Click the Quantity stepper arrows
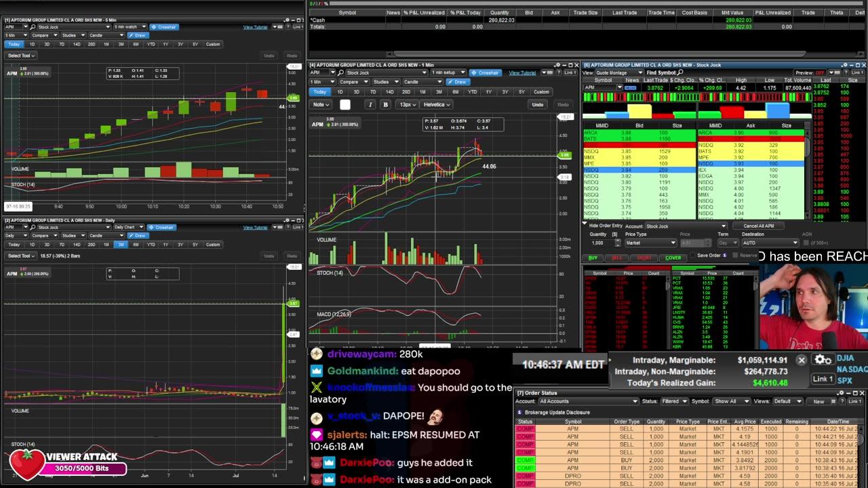The height and width of the screenshot is (488, 868). pos(618,243)
